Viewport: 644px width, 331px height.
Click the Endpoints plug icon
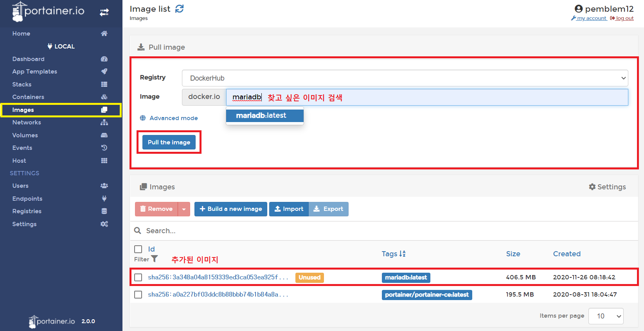tap(104, 198)
